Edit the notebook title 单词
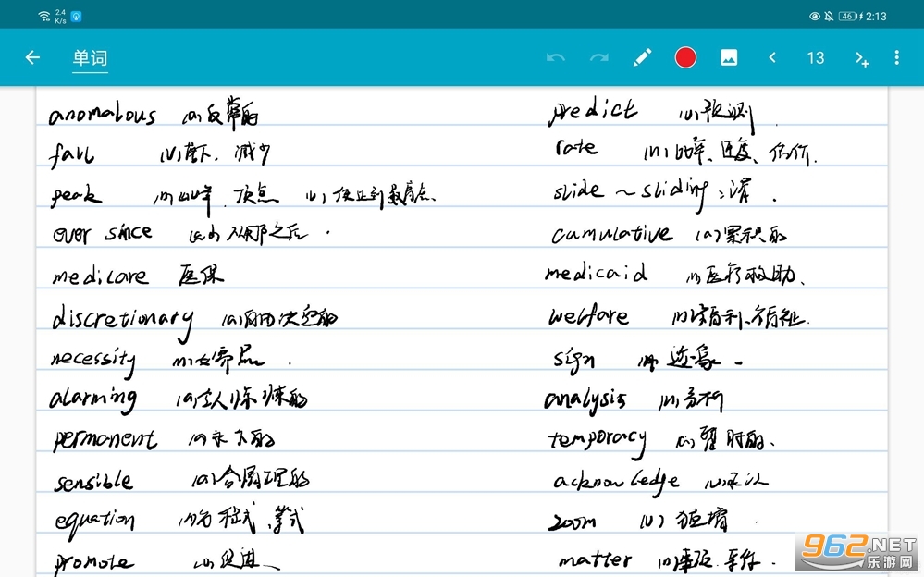 (90, 57)
